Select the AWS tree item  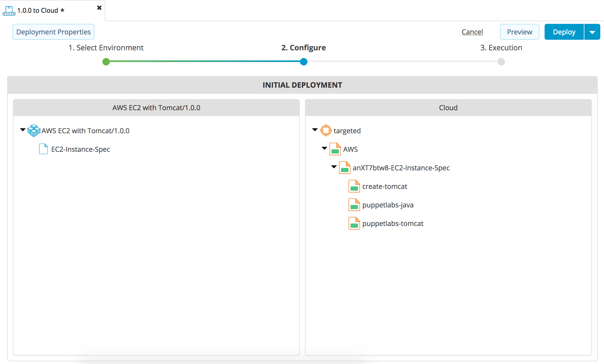click(350, 149)
